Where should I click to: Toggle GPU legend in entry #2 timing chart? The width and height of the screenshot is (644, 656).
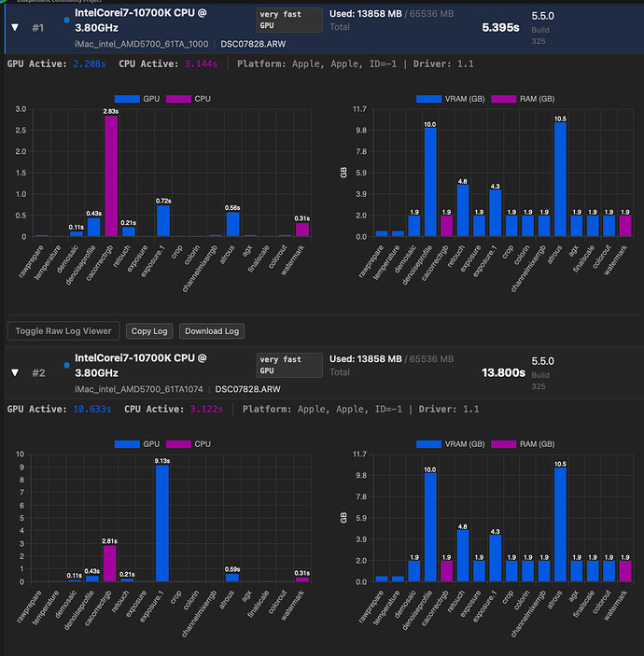137,444
